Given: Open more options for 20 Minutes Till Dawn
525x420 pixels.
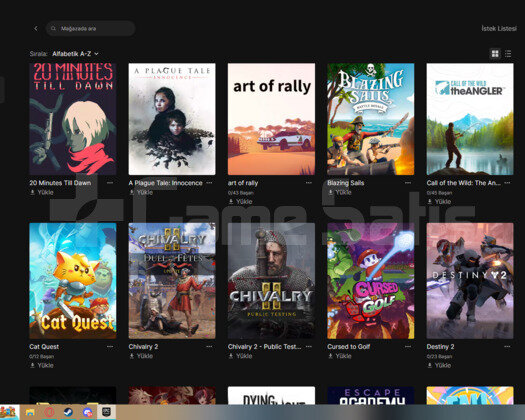Looking at the screenshot, I should point(110,183).
